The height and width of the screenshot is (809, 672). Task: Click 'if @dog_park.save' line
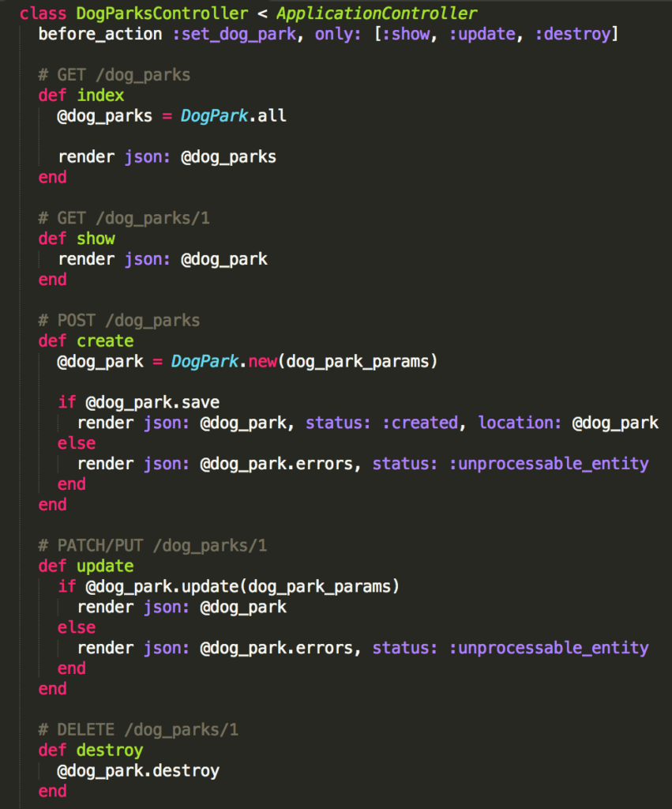(139, 402)
